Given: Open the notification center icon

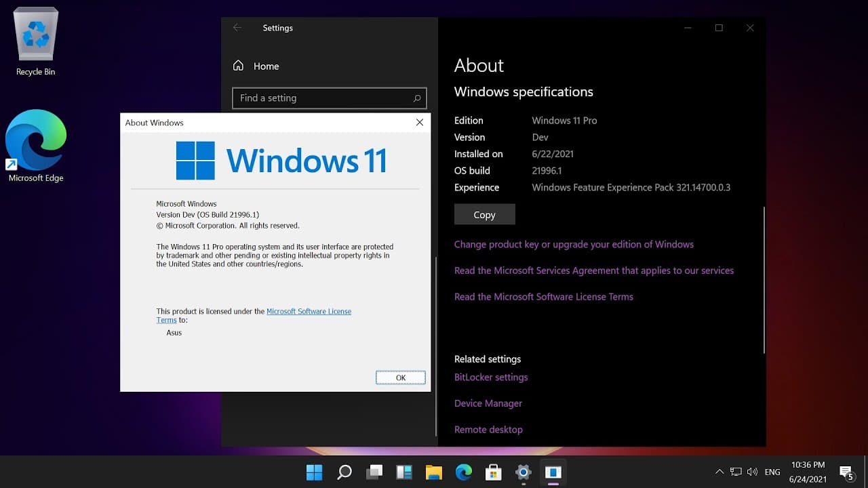Looking at the screenshot, I should pyautogui.click(x=846, y=472).
